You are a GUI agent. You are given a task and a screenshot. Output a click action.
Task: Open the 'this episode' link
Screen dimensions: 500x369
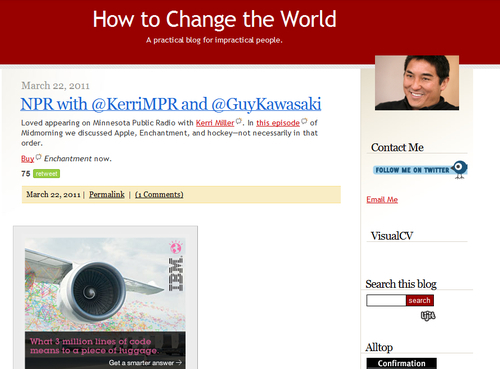tap(278, 123)
